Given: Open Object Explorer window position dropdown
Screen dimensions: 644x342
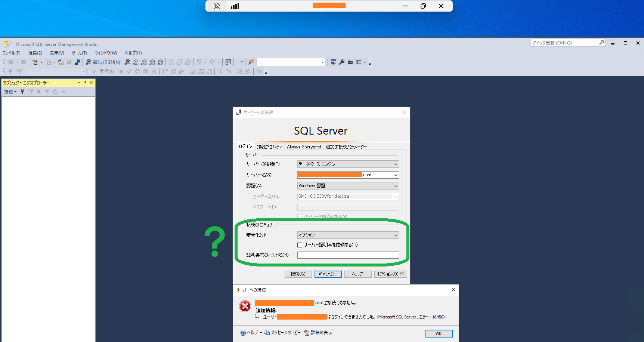Looking at the screenshot, I should point(79,83).
